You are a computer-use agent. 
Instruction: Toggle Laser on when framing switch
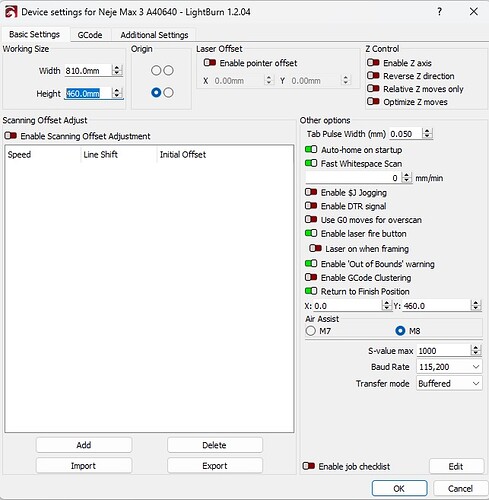[x=315, y=248]
